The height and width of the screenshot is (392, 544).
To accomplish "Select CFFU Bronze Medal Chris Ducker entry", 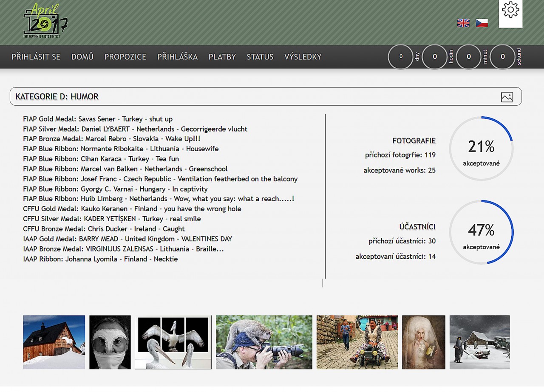I will pos(104,229).
